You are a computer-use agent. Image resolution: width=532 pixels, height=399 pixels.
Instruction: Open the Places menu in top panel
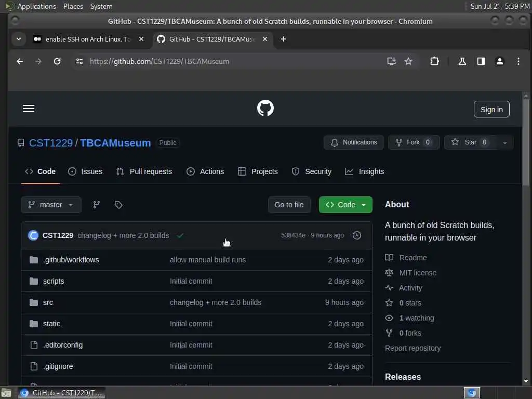click(73, 6)
